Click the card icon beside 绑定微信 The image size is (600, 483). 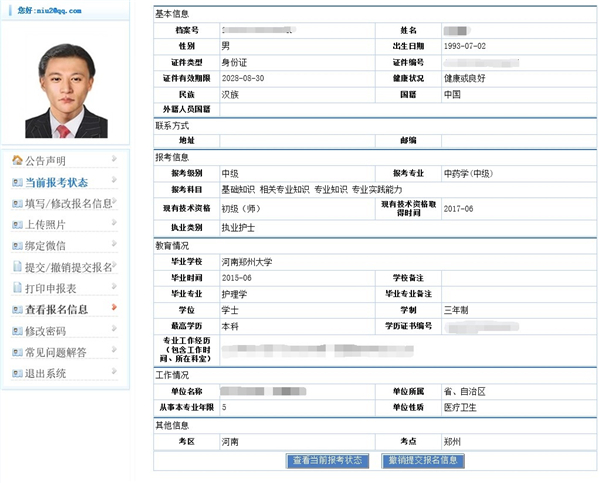17,246
